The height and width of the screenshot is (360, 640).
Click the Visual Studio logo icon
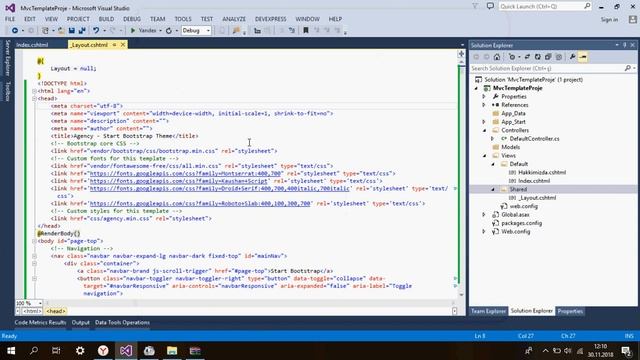10,8
